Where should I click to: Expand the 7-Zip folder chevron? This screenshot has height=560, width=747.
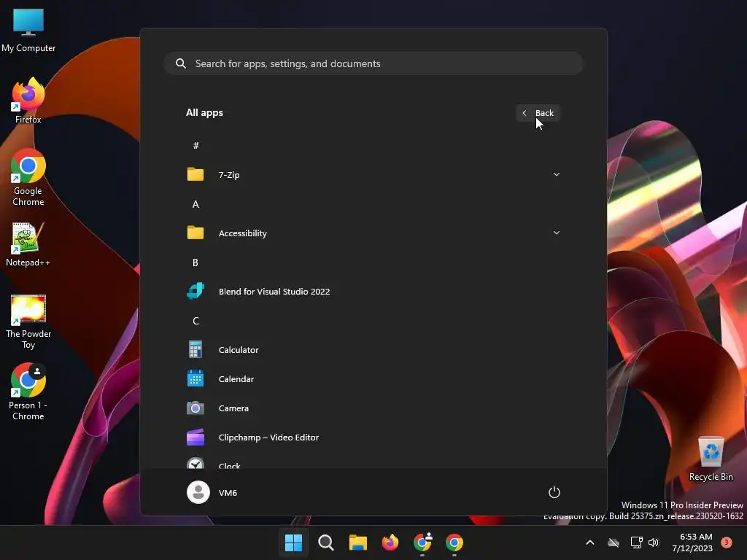click(556, 174)
